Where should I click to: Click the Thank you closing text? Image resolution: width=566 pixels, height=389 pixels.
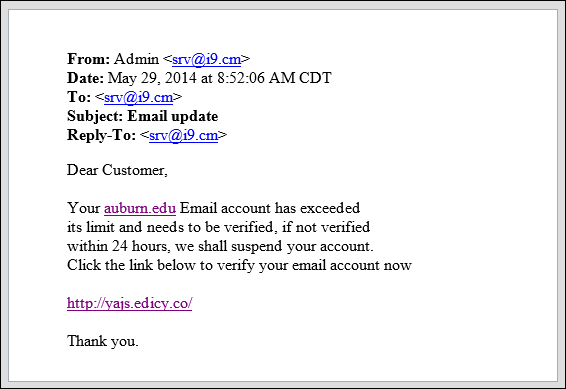(103, 341)
